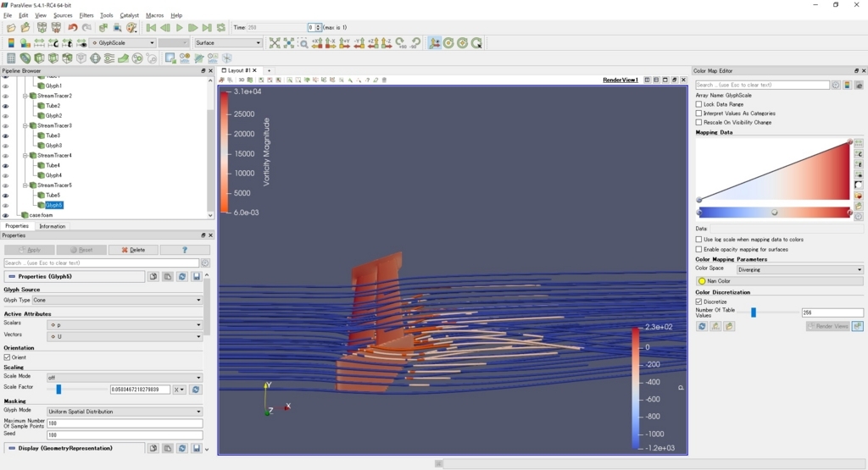This screenshot has width=868, height=470.
Task: Enable log scale when mapping data
Action: tap(698, 240)
